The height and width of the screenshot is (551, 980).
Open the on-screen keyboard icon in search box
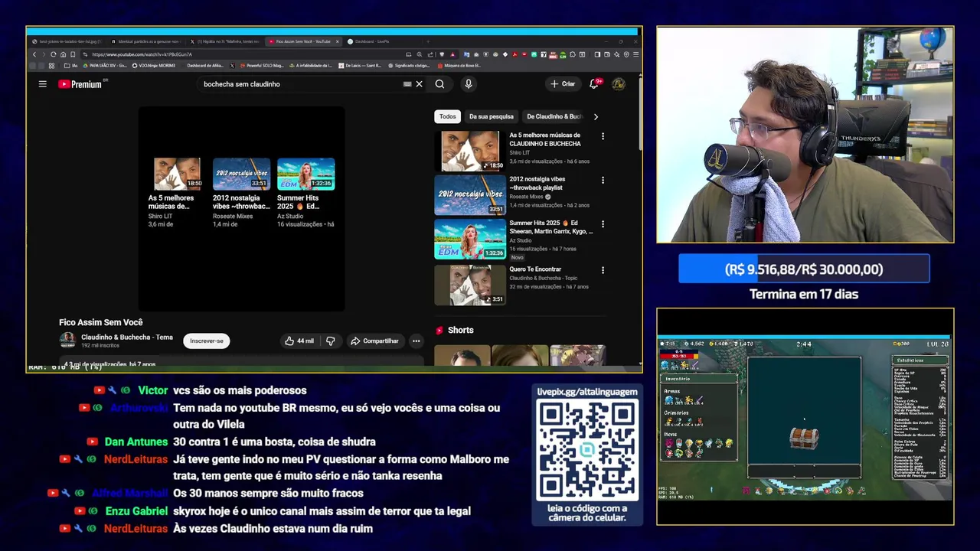(x=407, y=84)
